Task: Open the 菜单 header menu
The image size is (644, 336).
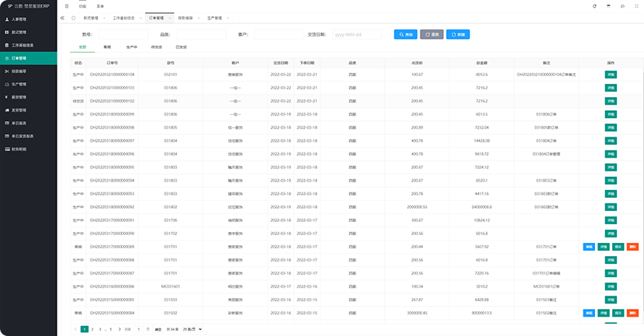Action: click(100, 6)
